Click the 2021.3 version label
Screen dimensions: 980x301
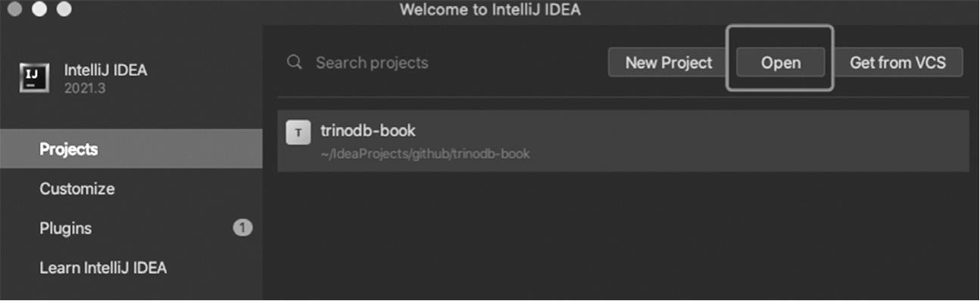pos(85,88)
